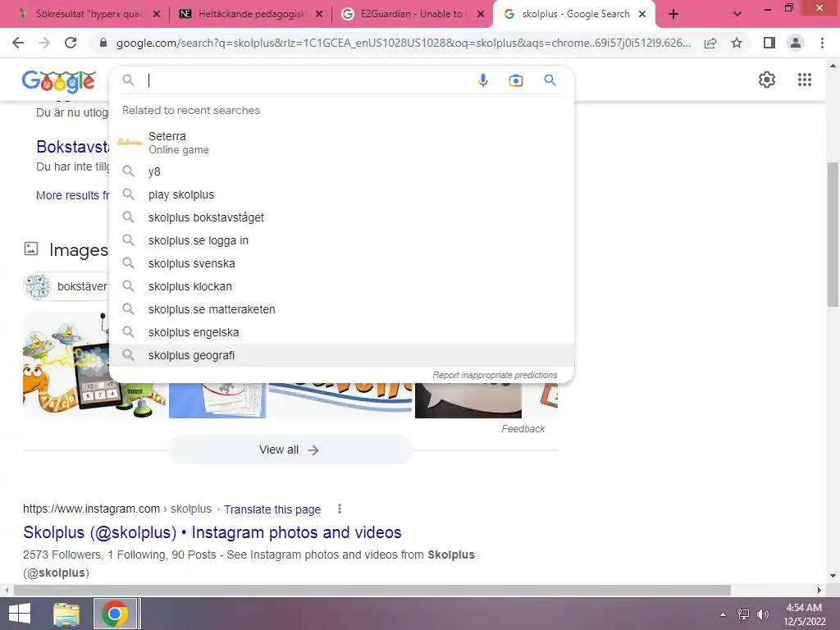840x630 pixels.
Task: Go back with browser back arrow
Action: click(x=18, y=43)
